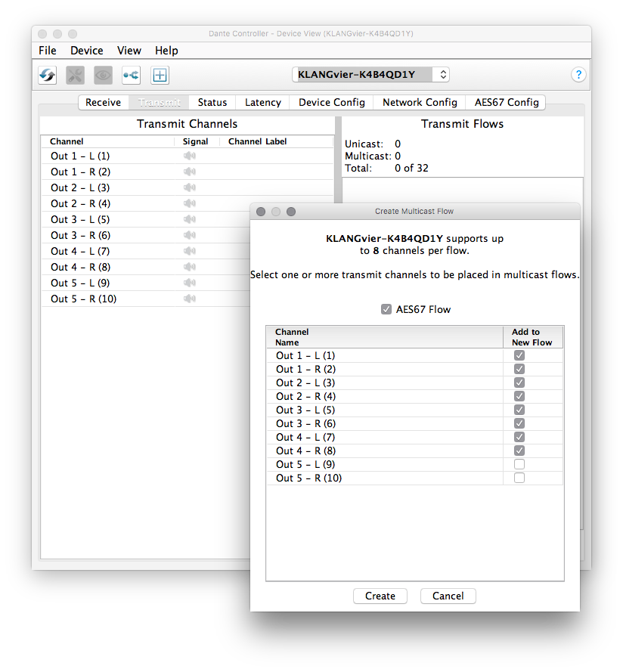Check Out 5 - L (9) for new flow

pyautogui.click(x=519, y=464)
